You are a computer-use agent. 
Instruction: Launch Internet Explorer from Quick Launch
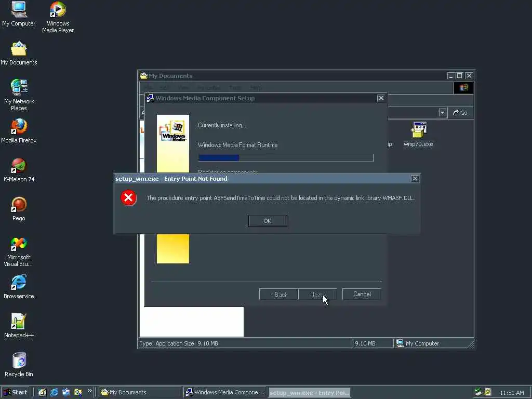(x=54, y=392)
